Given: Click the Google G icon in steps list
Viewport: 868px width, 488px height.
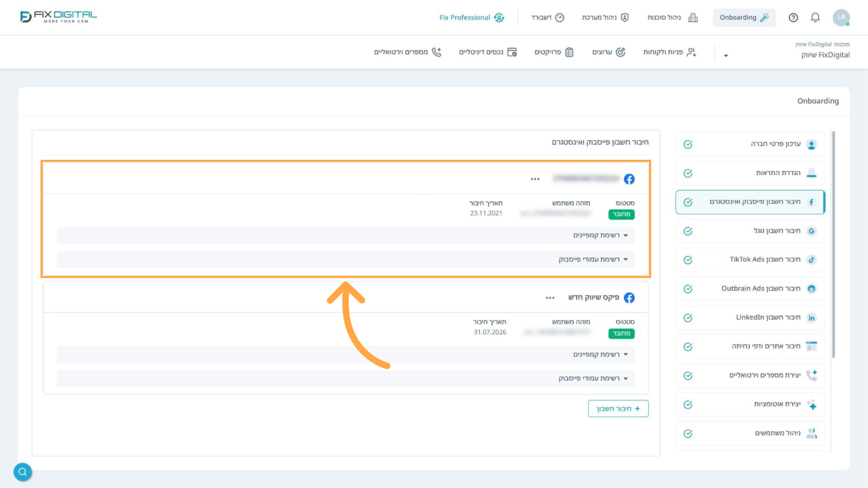Looking at the screenshot, I should coord(812,231).
